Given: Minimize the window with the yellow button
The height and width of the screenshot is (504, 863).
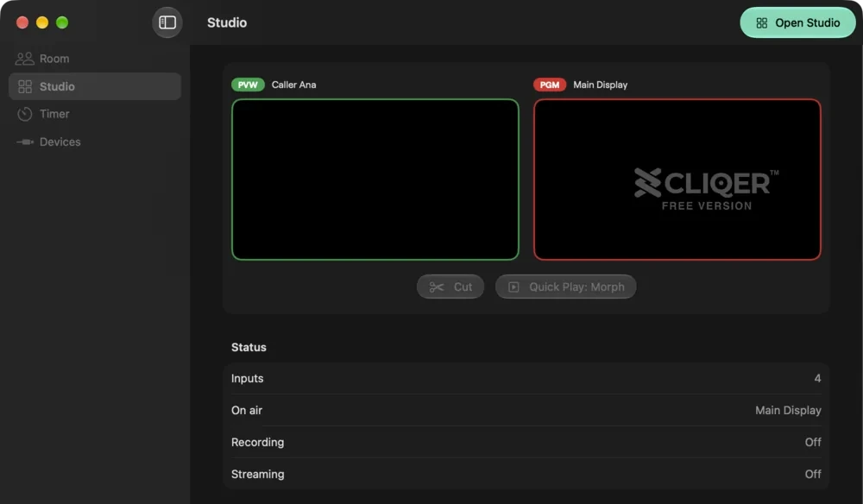Looking at the screenshot, I should 42,22.
